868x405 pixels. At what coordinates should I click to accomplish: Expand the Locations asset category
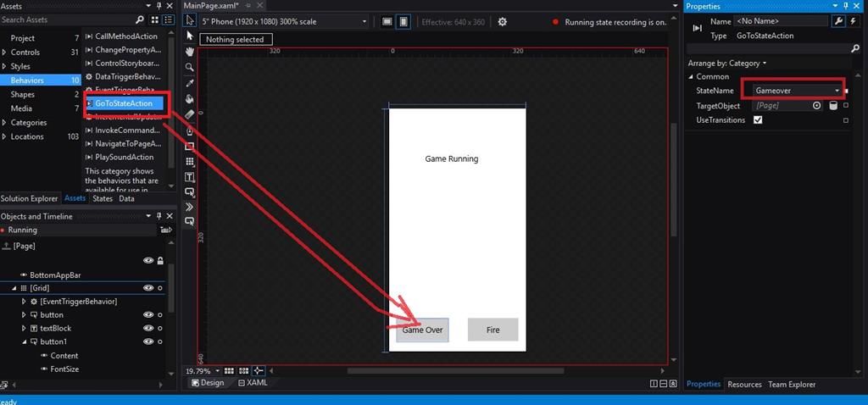tap(4, 136)
